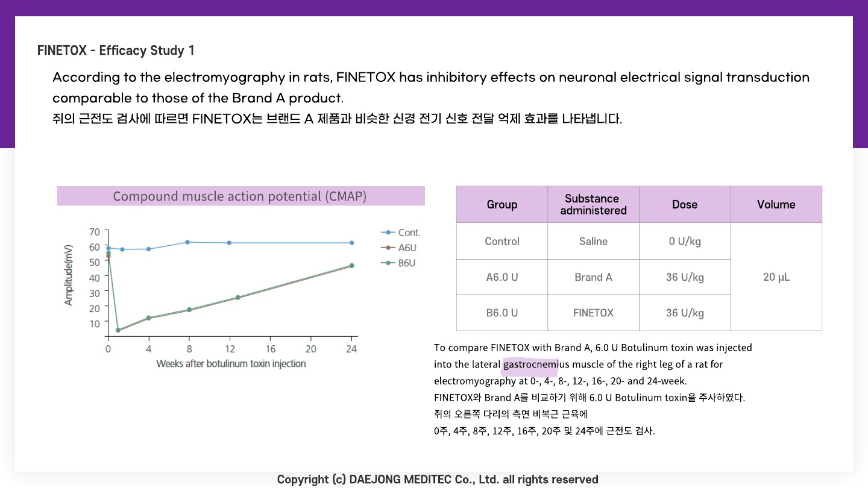Select the 'Saline' table cell
The image size is (868, 488).
594,242
